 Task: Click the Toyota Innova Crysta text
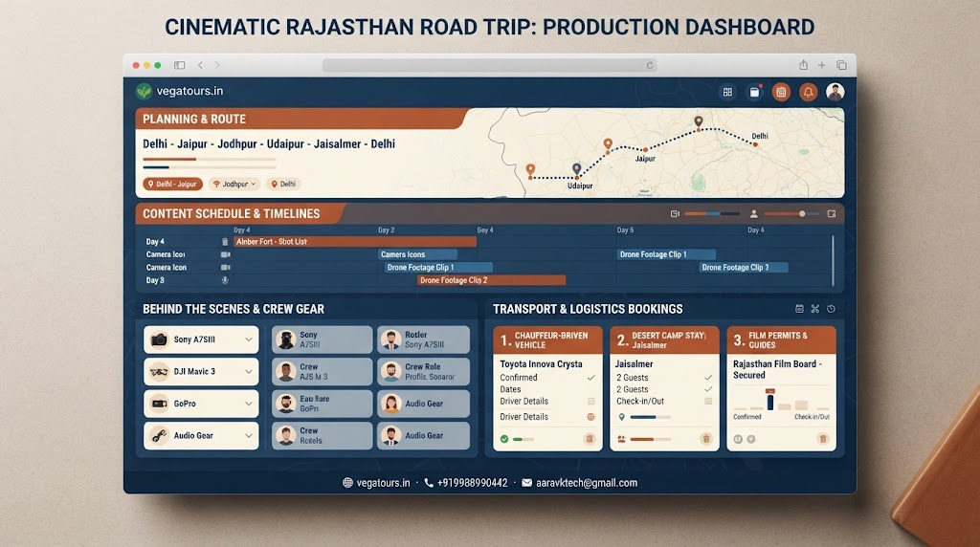pos(541,364)
